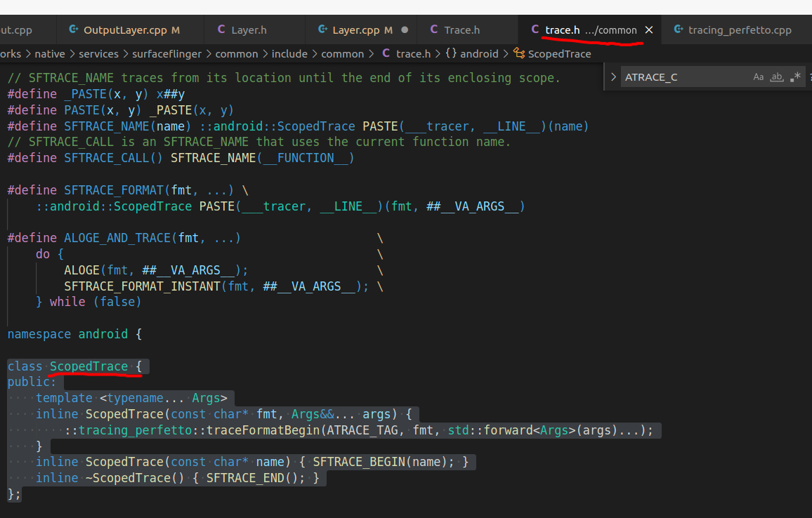This screenshot has height=518, width=812.
Task: Toggle Match Whole Word in find widget
Action: 776,77
